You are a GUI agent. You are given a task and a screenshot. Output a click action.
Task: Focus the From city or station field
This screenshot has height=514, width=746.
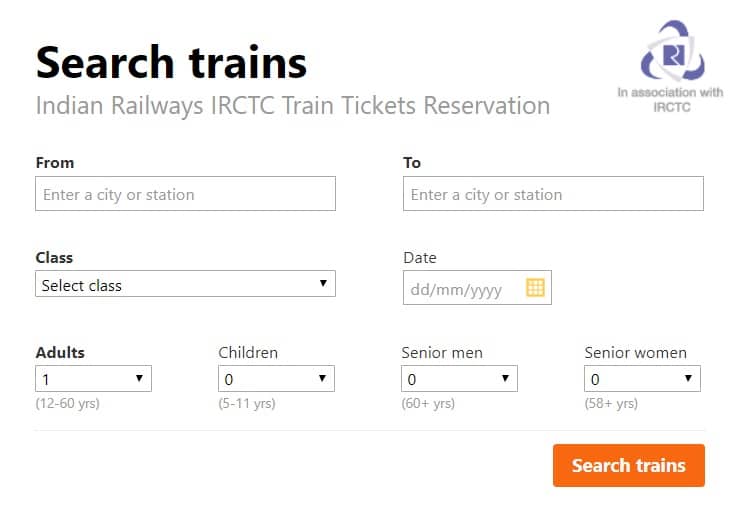(186, 194)
